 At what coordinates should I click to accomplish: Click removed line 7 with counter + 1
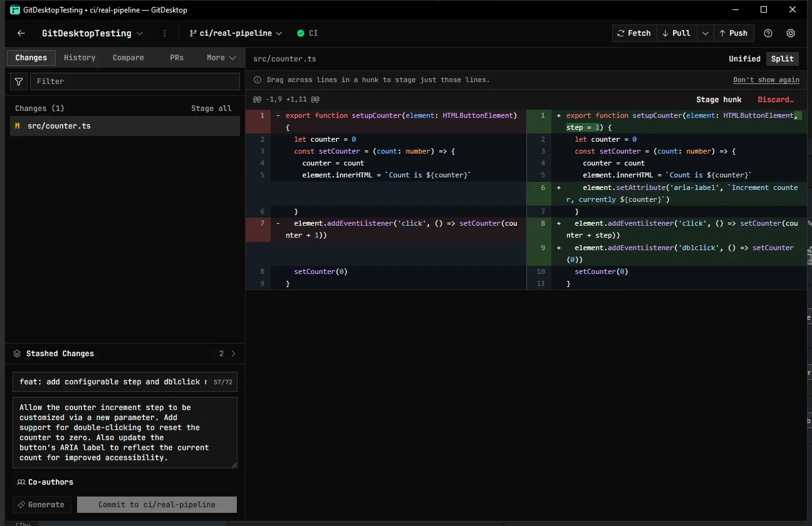tap(386, 229)
